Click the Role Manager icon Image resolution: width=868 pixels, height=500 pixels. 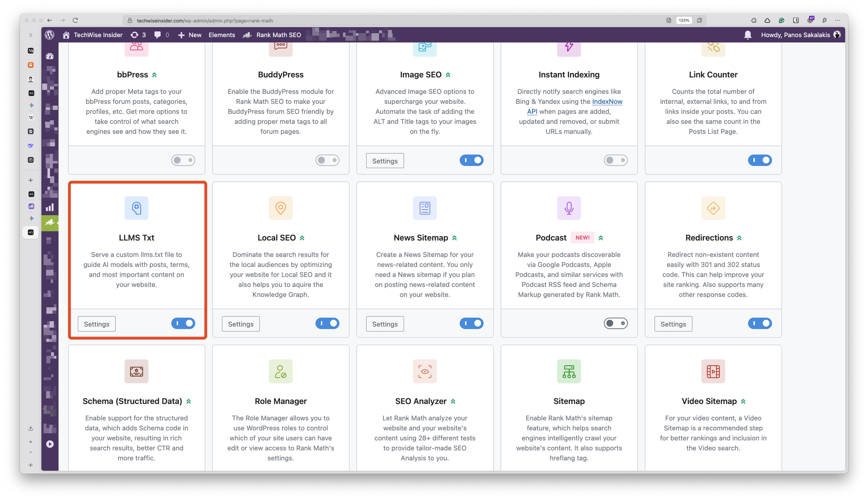pyautogui.click(x=281, y=371)
